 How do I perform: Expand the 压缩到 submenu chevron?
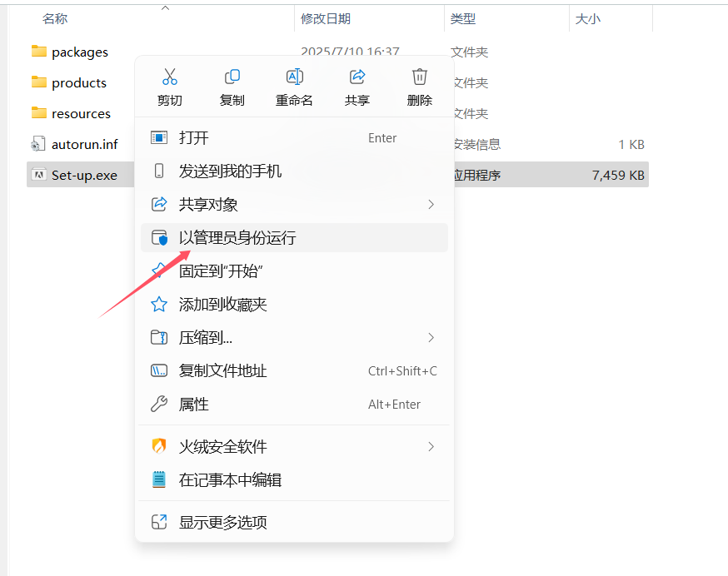(x=431, y=337)
